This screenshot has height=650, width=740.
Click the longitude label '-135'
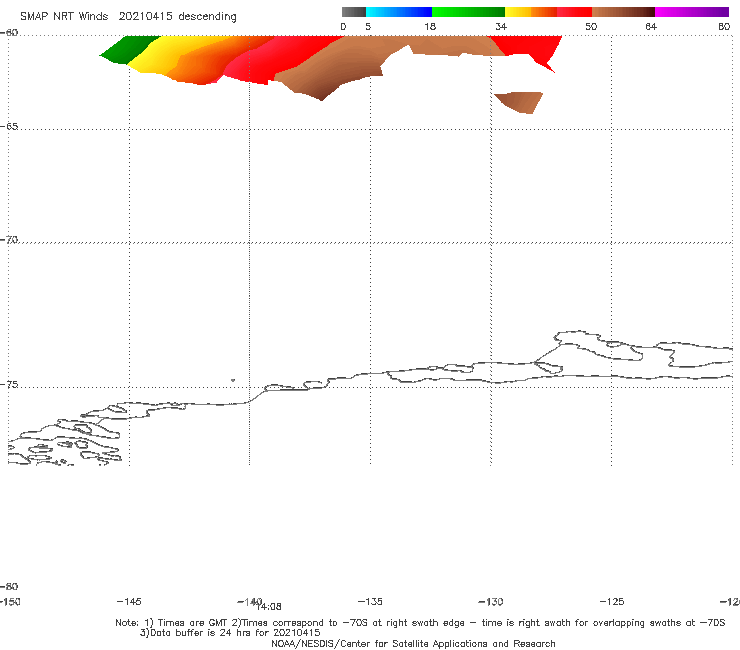click(x=370, y=602)
